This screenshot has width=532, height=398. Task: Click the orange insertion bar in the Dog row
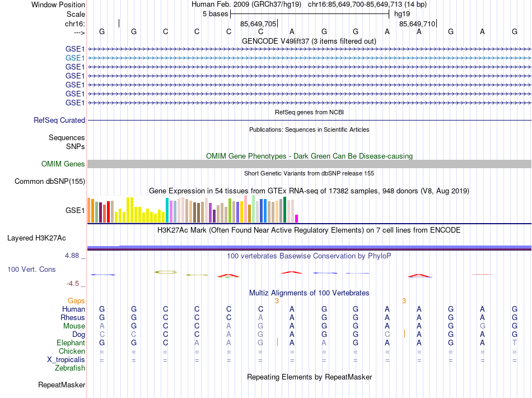pyautogui.click(x=404, y=334)
